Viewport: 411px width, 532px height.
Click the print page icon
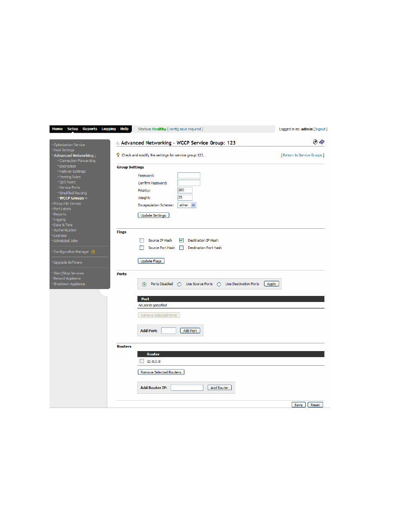click(x=315, y=142)
